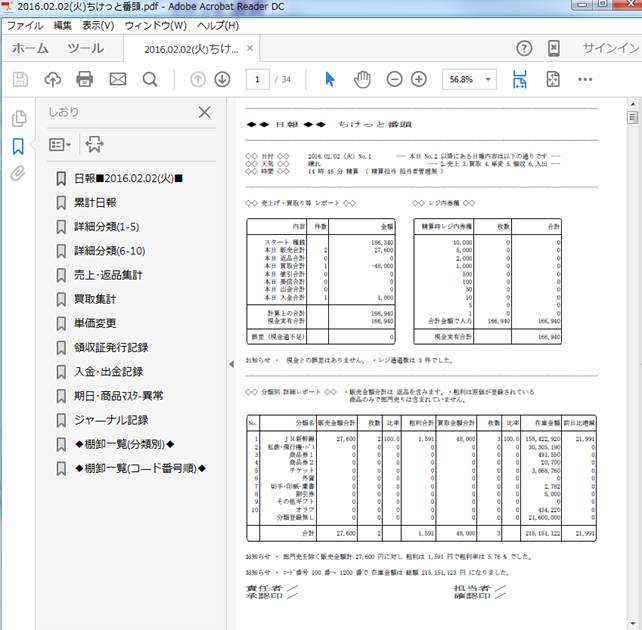The width and height of the screenshot is (642, 630).
Task: Close the しおり bookmarks panel
Action: (204, 112)
